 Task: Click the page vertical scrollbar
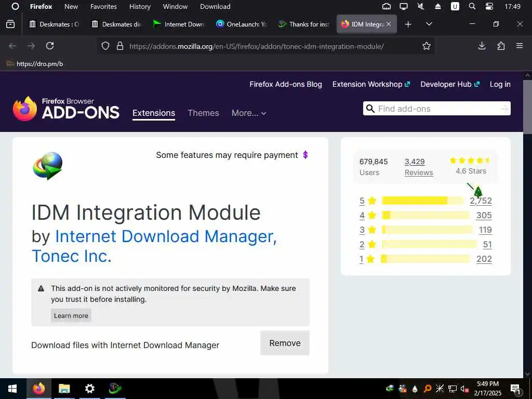(527, 108)
